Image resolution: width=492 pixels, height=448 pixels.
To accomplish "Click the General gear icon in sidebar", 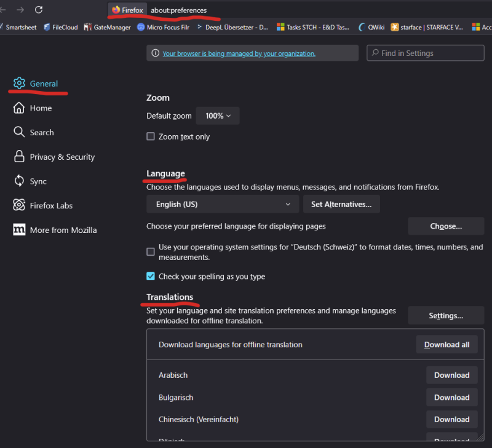I will point(19,84).
